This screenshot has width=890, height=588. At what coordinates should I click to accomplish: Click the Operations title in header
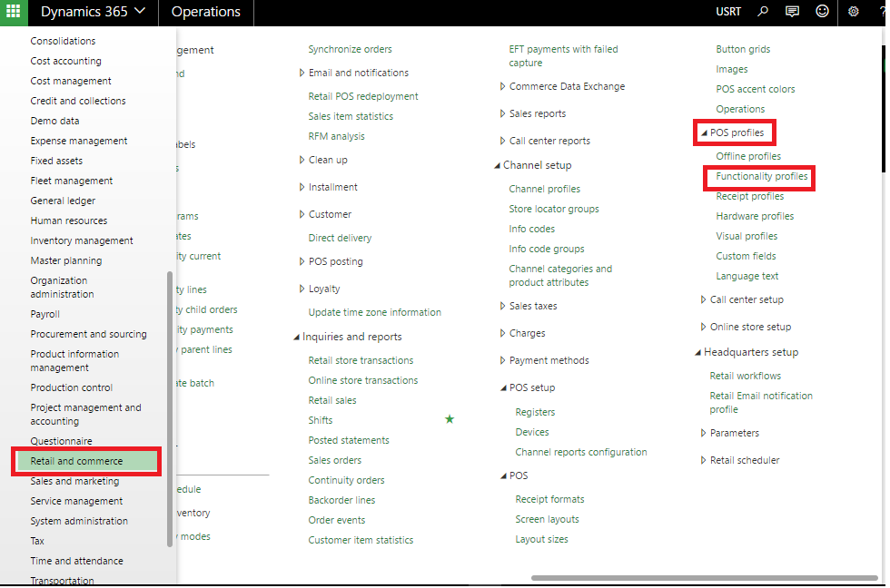click(206, 12)
